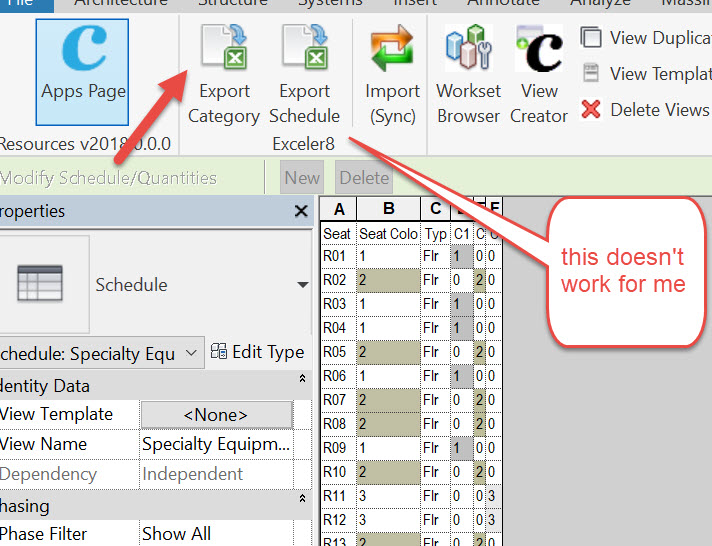Expand the Schedule type selector dropdown
This screenshot has width=712, height=546.
click(x=302, y=285)
